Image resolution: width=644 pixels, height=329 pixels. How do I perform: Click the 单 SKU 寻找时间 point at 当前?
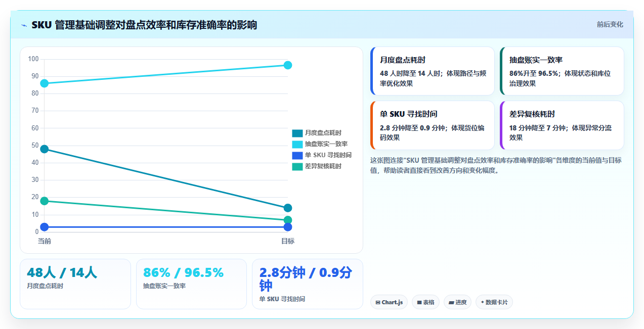point(45,227)
